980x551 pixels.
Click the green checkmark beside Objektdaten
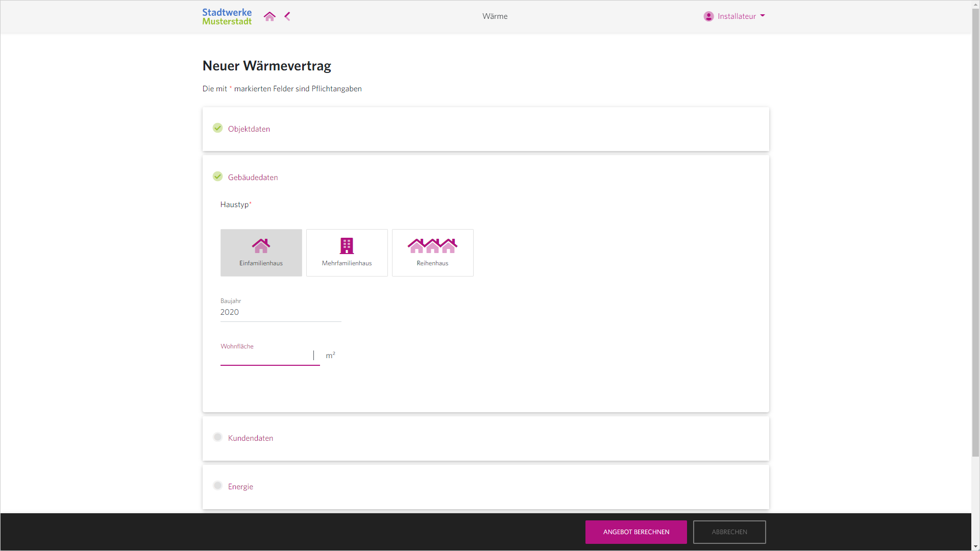(217, 128)
